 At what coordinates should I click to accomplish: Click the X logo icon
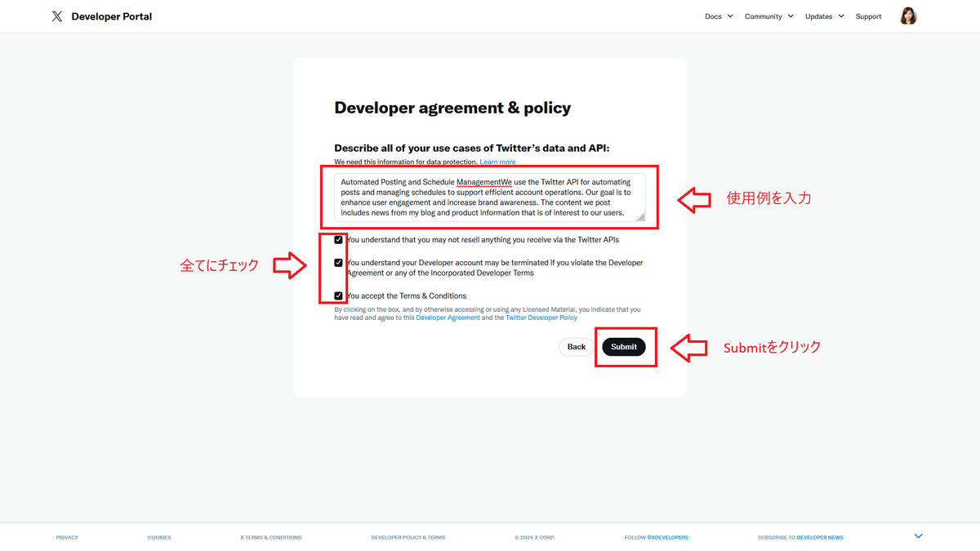(56, 16)
